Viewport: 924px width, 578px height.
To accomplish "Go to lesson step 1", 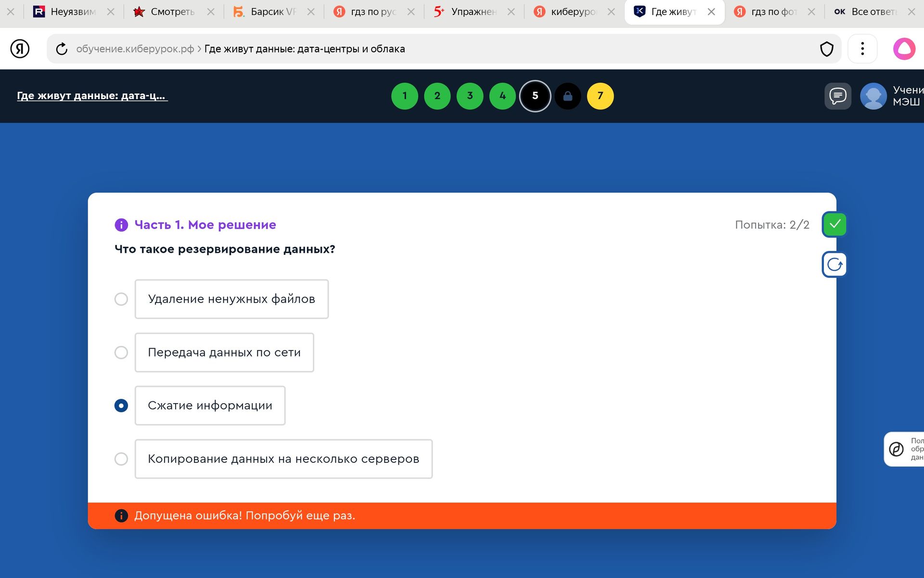I will pyautogui.click(x=405, y=96).
